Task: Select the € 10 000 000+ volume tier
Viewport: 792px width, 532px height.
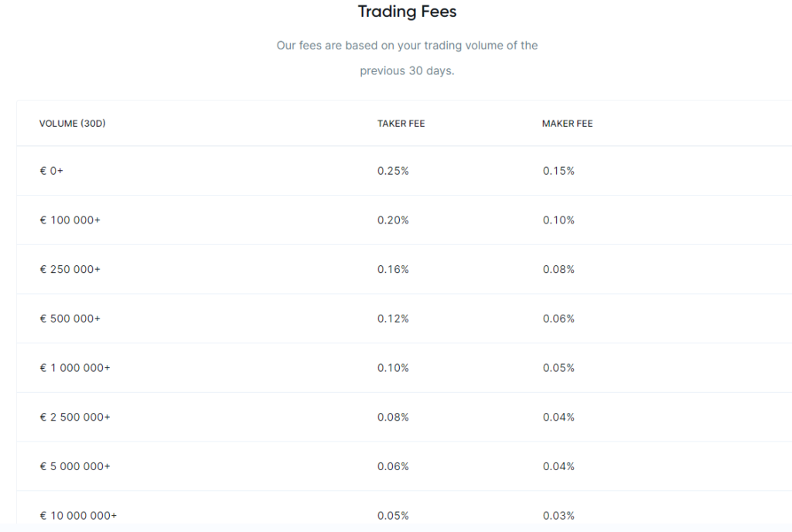Action: pyautogui.click(x=78, y=516)
